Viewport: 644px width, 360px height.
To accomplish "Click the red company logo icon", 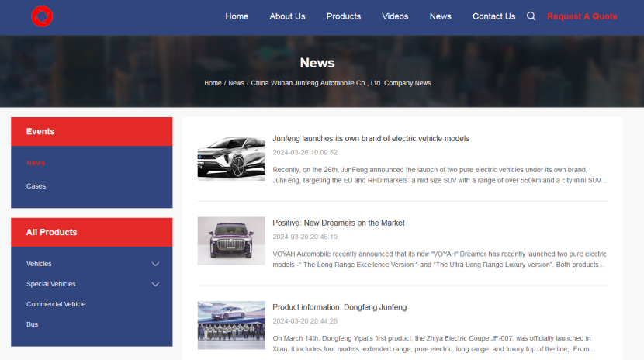I will click(42, 16).
